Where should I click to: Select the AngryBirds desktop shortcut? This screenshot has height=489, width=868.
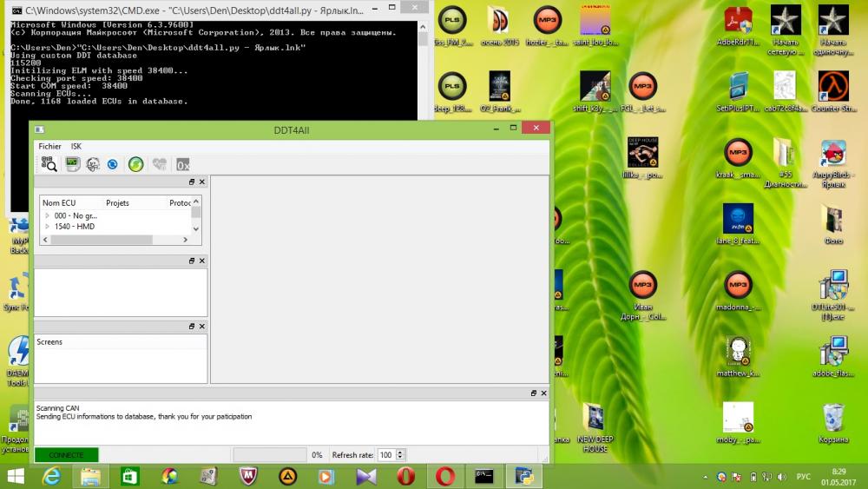(833, 162)
